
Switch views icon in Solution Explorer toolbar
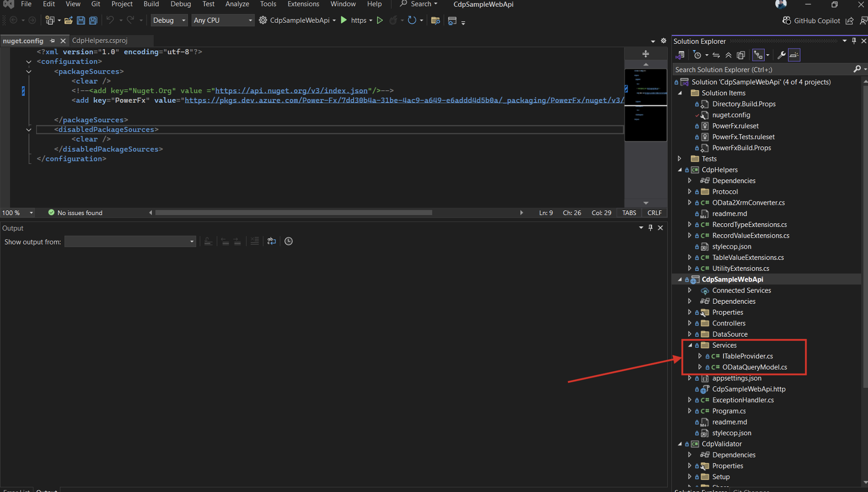[x=680, y=55]
